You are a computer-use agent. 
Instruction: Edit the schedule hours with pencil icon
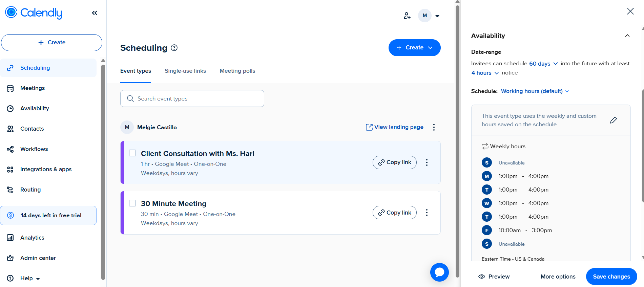tap(613, 120)
